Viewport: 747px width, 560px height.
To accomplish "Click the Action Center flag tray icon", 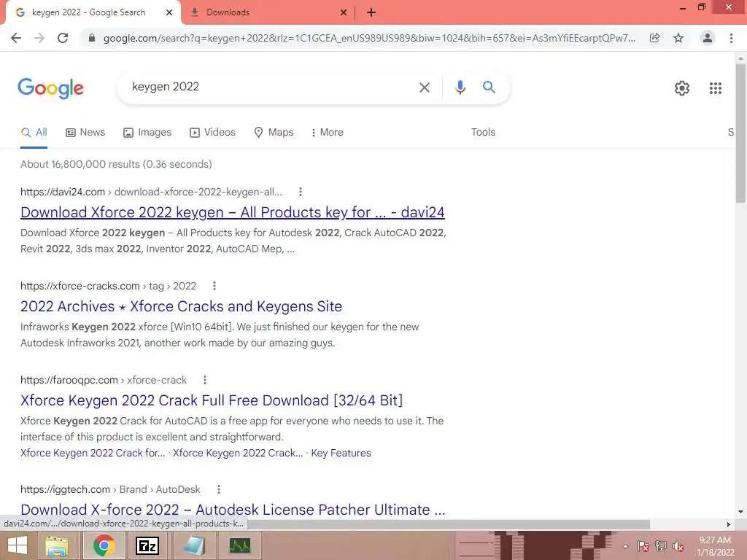I will [x=643, y=546].
